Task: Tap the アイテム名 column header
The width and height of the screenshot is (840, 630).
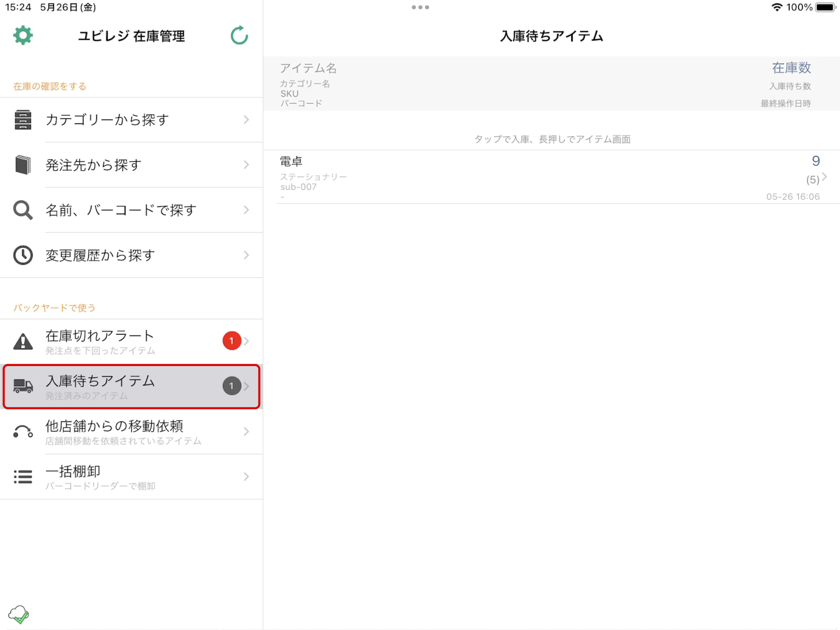Action: 308,68
